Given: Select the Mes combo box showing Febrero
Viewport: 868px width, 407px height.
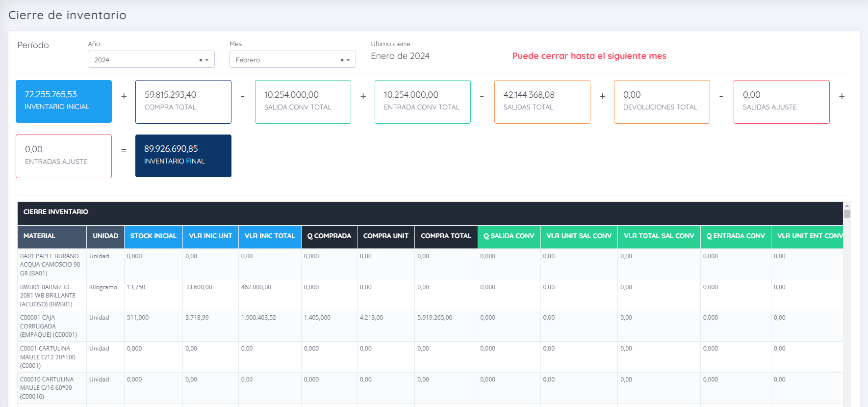Looking at the screenshot, I should 293,59.
